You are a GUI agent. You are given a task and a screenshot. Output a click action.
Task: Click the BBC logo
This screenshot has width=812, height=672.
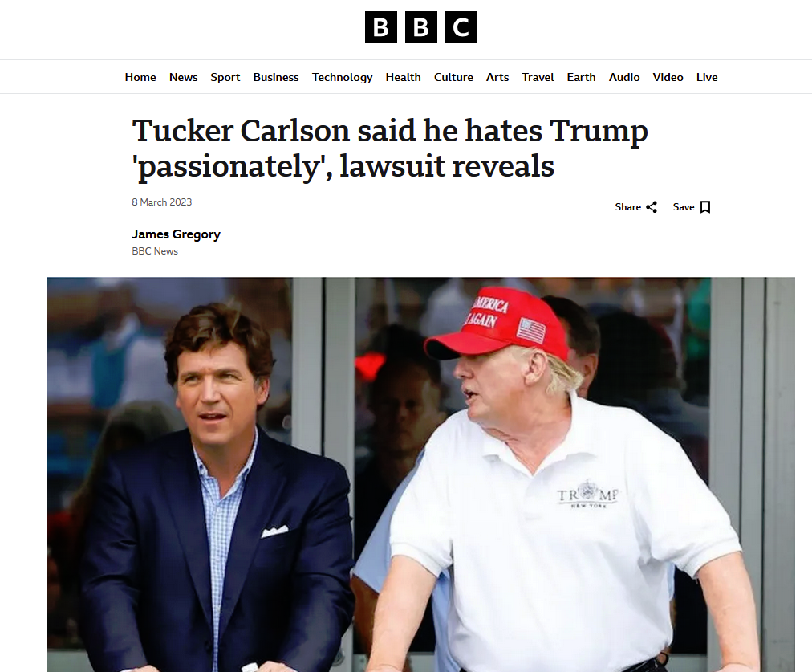pyautogui.click(x=421, y=27)
